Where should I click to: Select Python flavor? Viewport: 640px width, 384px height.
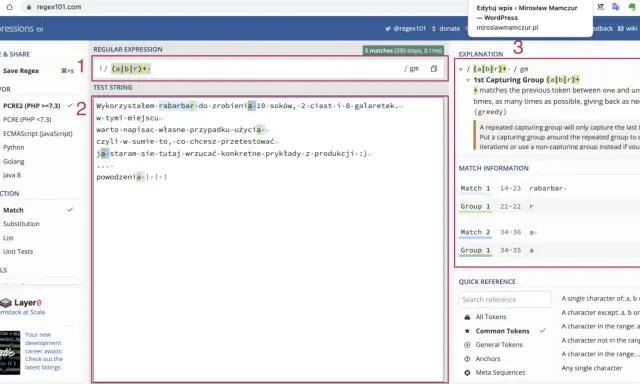point(13,147)
